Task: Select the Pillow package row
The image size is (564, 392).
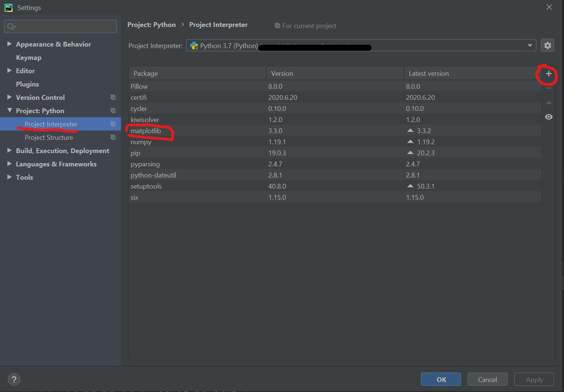Action: 335,86
